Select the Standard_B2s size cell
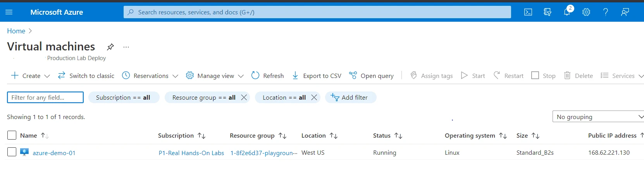The width and height of the screenshot is (644, 171). [535, 152]
